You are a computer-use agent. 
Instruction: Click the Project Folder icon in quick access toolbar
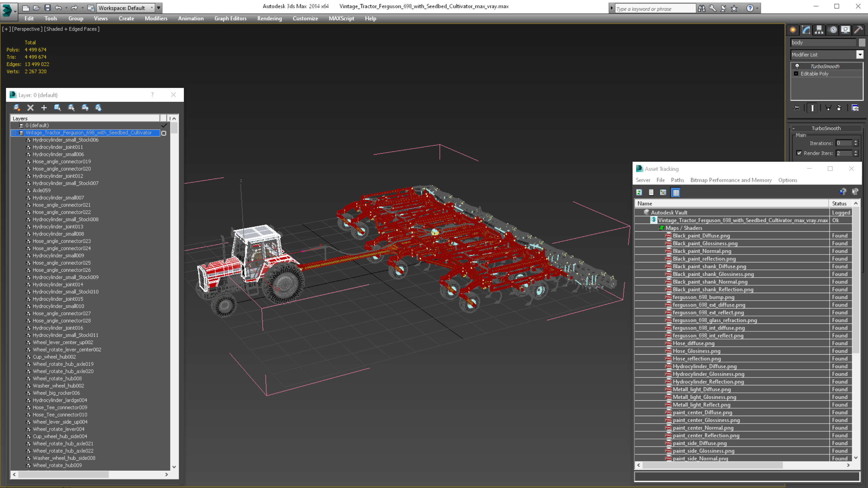coord(91,8)
